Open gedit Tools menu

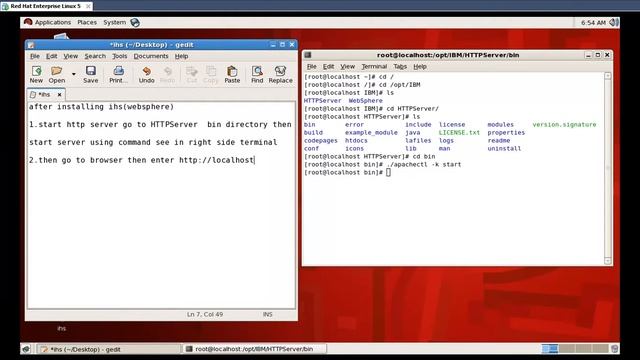pos(120,56)
